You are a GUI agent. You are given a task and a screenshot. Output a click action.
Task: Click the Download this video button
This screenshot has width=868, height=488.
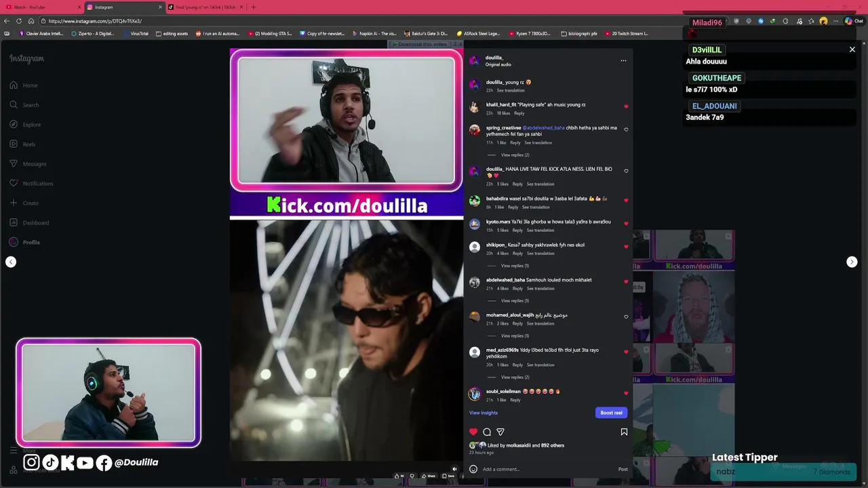click(x=422, y=44)
